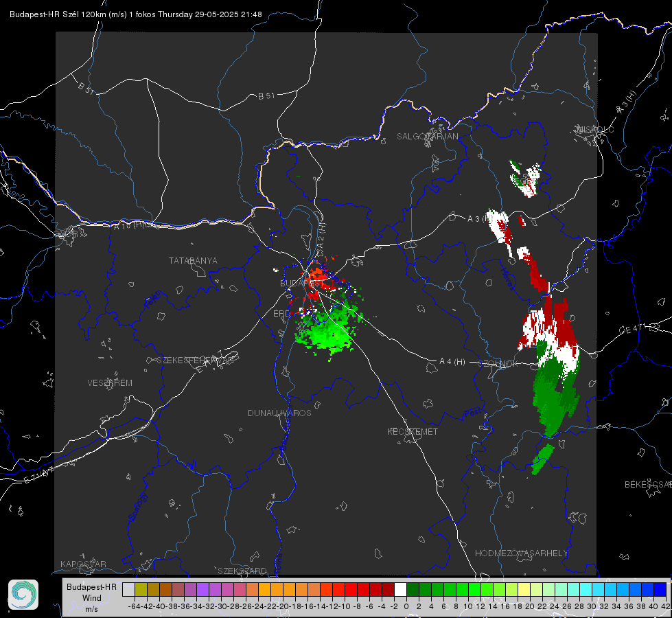Image resolution: width=672 pixels, height=618 pixels.
Task: Pick the gray swatch left of -64
Action: point(128,589)
